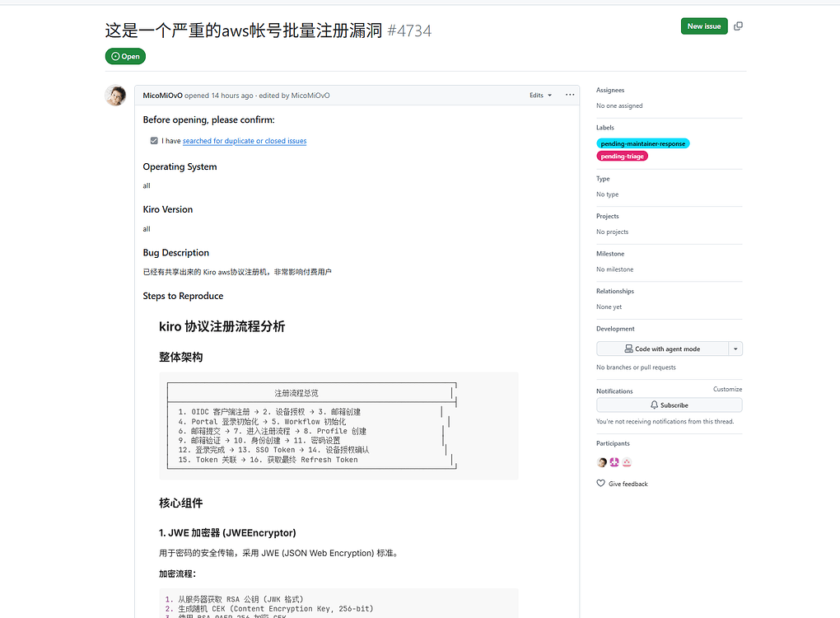This screenshot has width=840, height=618.
Task: Click the Bug Description heading
Action: point(175,252)
